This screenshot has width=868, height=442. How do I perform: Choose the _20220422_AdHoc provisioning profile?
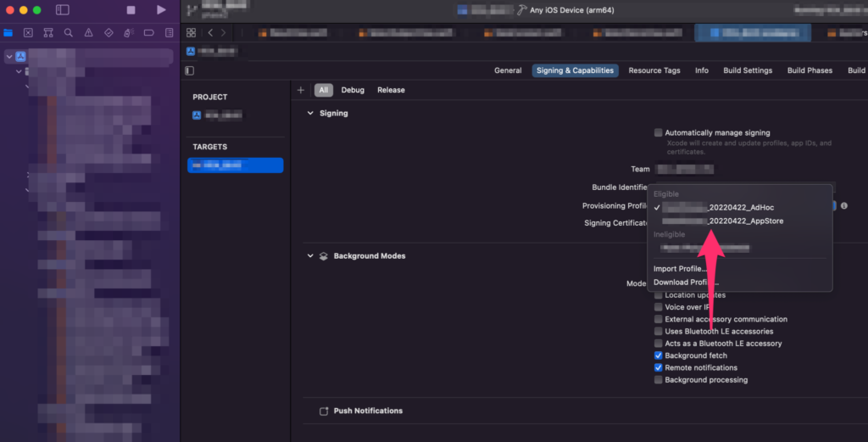pyautogui.click(x=739, y=207)
